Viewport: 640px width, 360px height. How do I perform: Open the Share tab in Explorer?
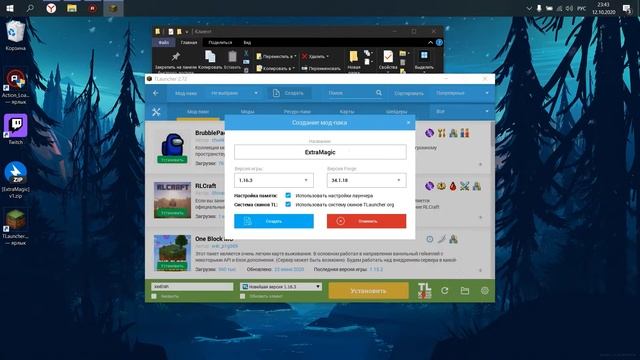[x=220, y=42]
